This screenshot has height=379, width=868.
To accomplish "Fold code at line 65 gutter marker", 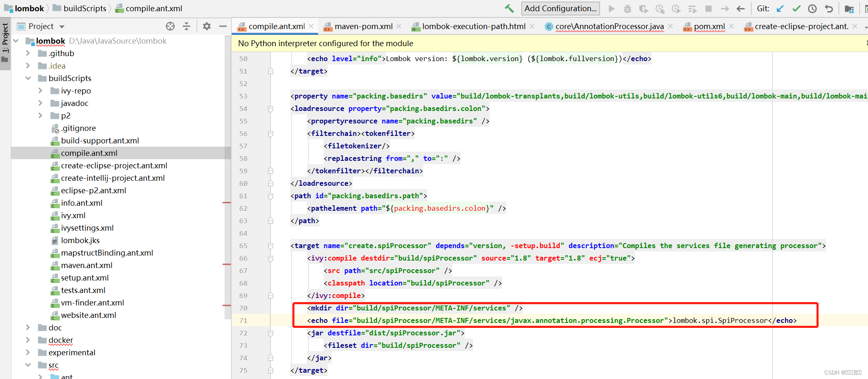I will [x=270, y=246].
